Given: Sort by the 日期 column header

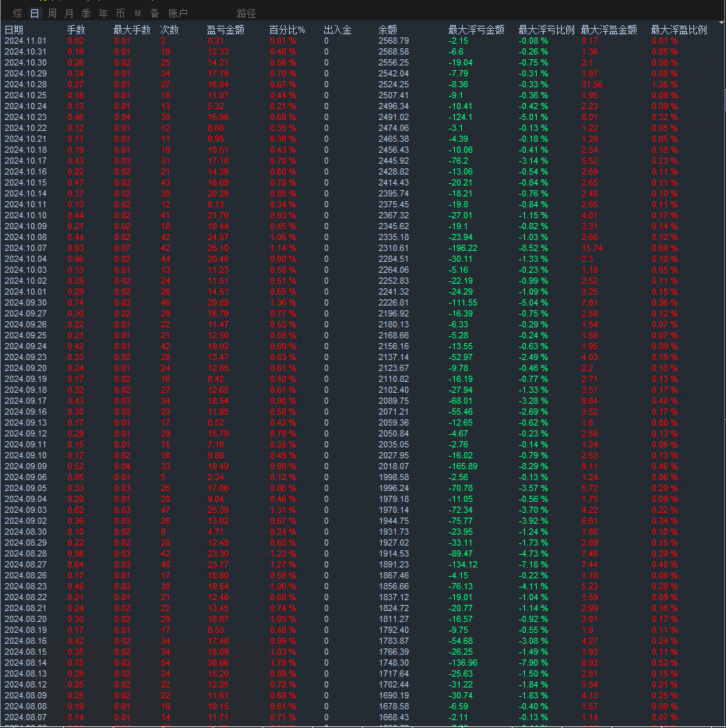Looking at the screenshot, I should (x=14, y=30).
